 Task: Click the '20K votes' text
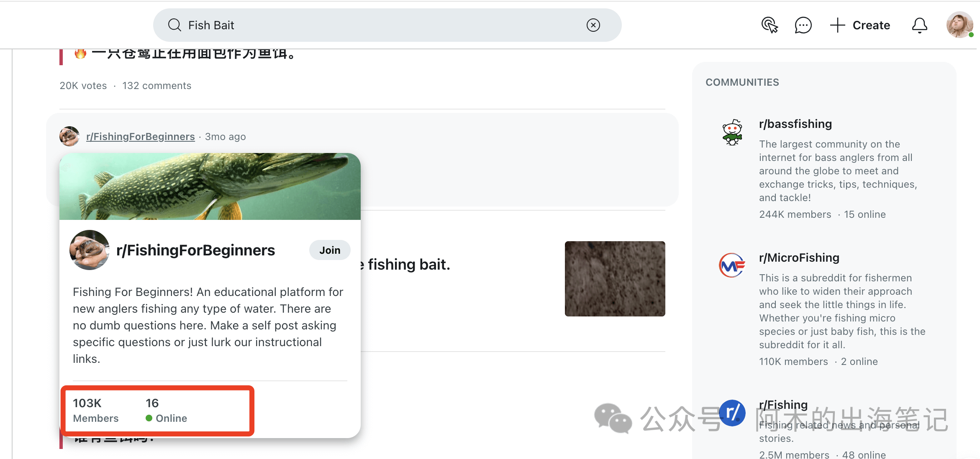coord(83,86)
